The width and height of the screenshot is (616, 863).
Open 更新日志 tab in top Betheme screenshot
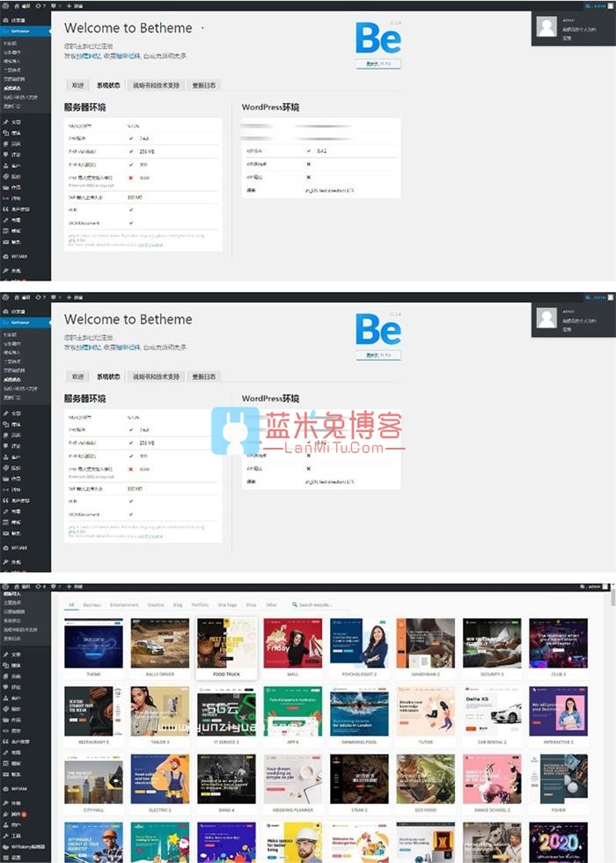(x=203, y=85)
